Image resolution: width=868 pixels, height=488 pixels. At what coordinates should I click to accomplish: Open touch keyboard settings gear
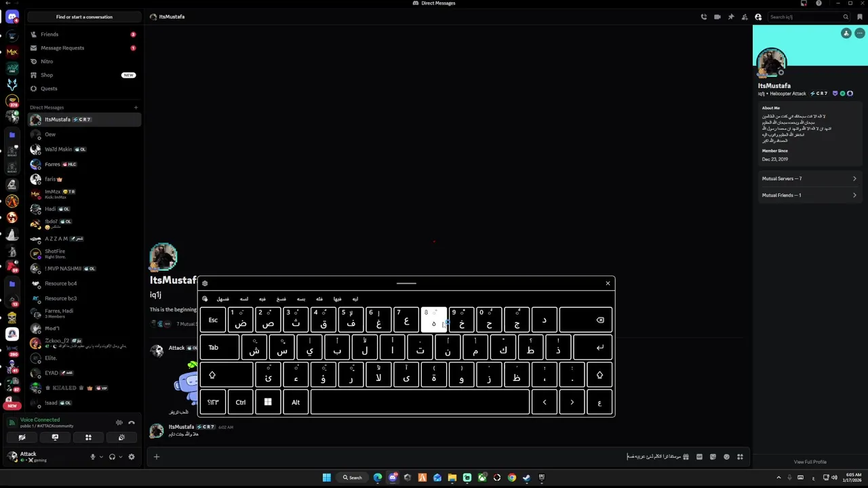[x=205, y=283]
